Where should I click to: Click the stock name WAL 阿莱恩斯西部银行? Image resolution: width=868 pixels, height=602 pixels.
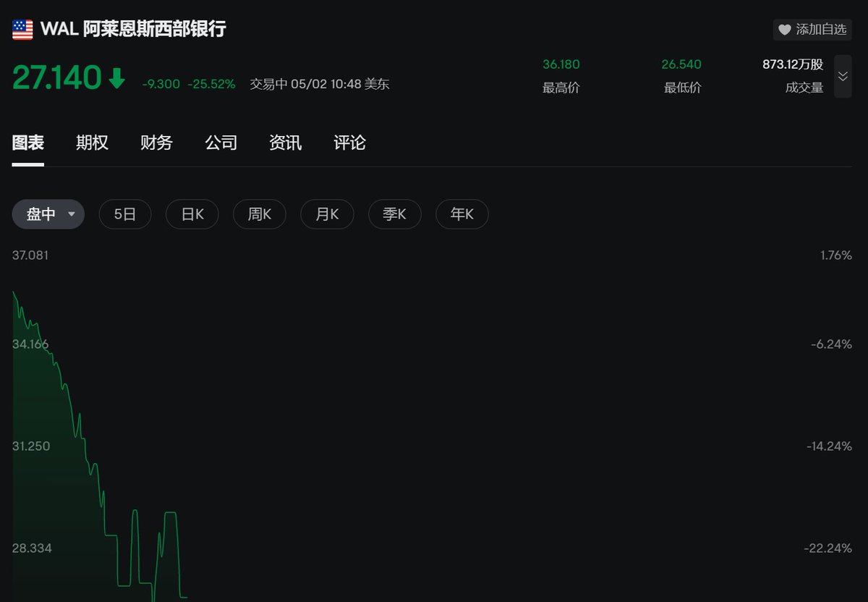pos(133,29)
